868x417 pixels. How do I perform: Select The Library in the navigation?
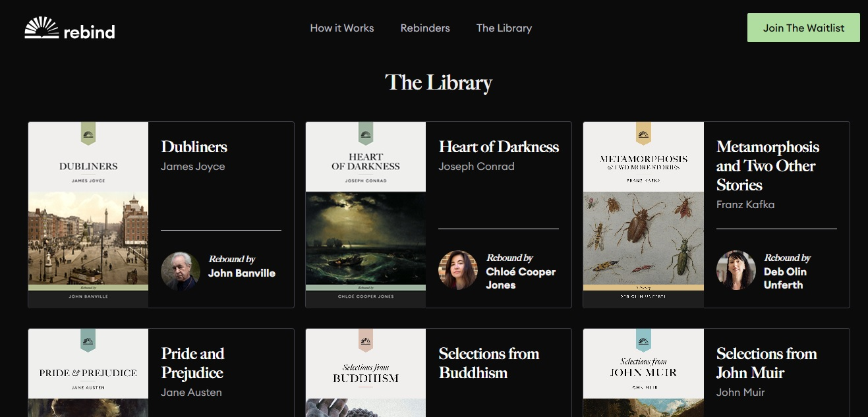coord(504,28)
